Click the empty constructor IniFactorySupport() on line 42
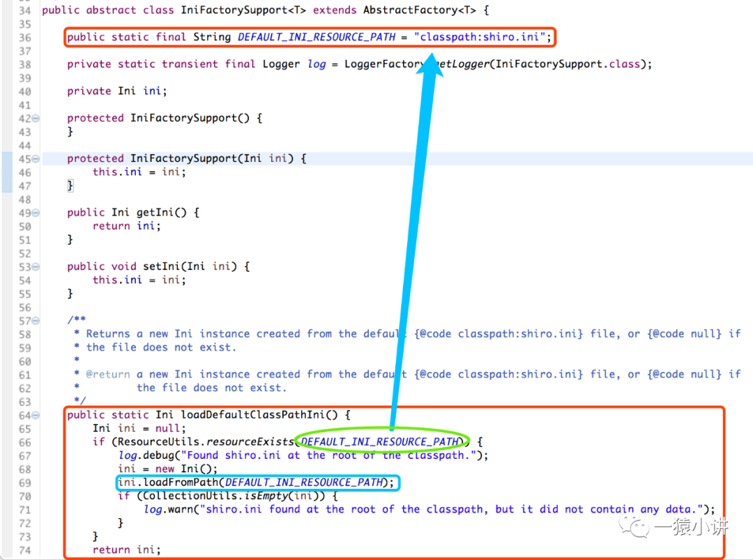Screen dimensions: 753x560 tap(190, 118)
